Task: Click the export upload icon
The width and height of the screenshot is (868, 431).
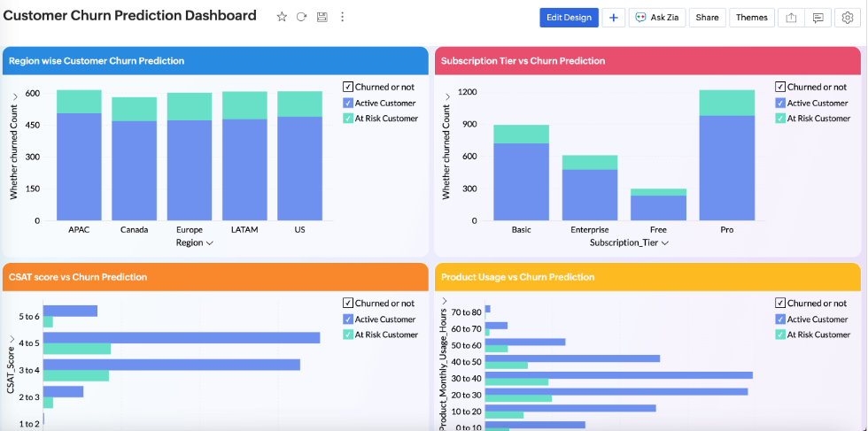Action: pyautogui.click(x=791, y=18)
